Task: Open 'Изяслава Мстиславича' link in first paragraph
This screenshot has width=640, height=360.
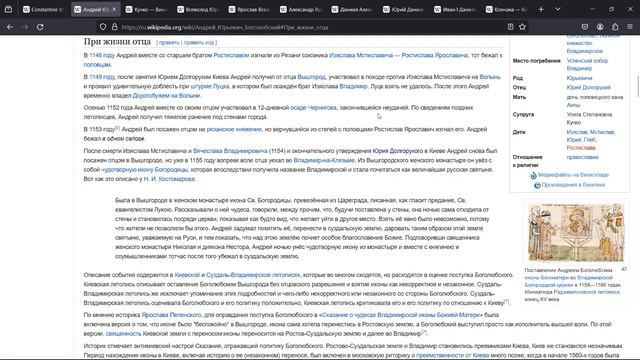Action: click(361, 55)
